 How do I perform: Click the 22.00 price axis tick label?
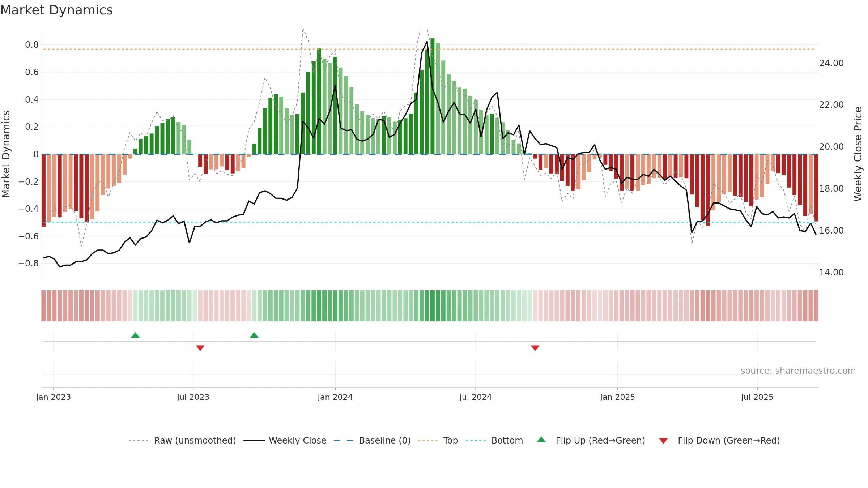click(831, 105)
